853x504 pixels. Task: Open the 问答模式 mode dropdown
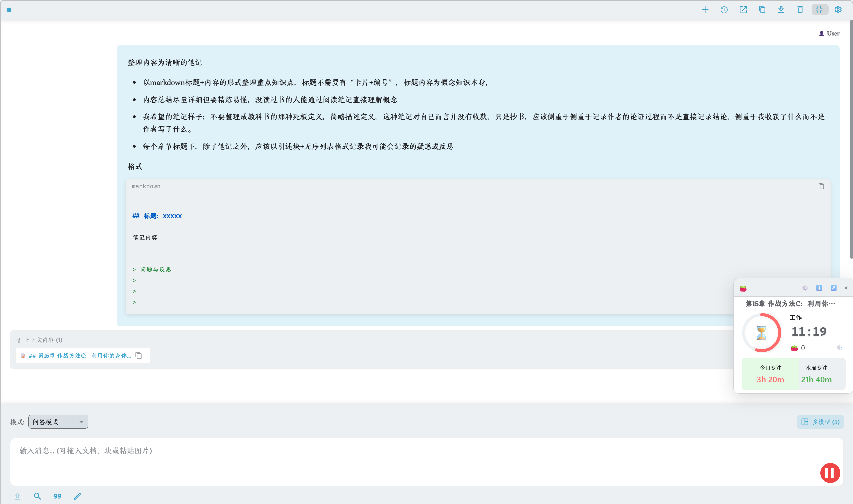(58, 422)
